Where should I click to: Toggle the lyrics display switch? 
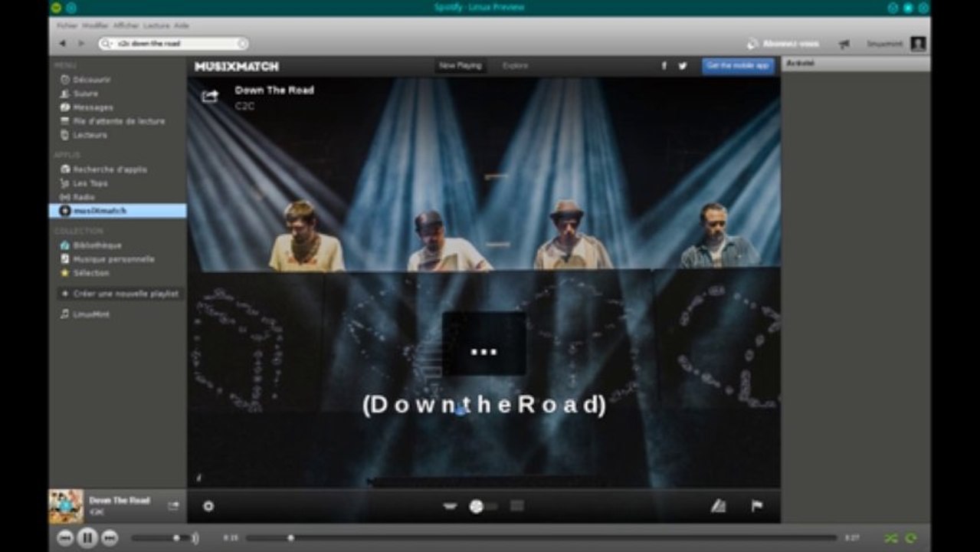483,506
